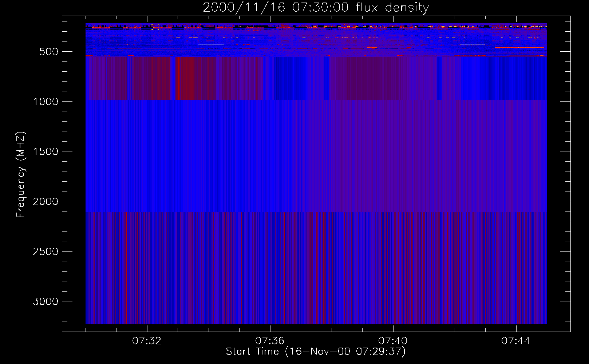Click the plot title '2000/11/16 07:30:00 flux density'
This screenshot has height=364, width=589.
click(x=316, y=7)
